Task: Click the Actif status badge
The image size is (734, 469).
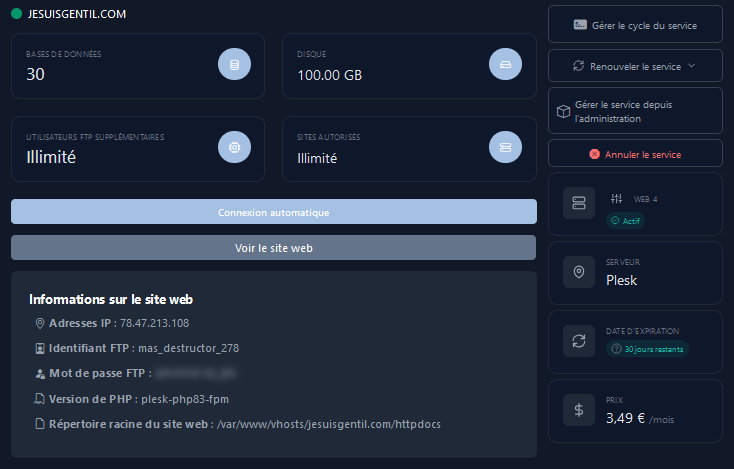Action: pyautogui.click(x=627, y=220)
